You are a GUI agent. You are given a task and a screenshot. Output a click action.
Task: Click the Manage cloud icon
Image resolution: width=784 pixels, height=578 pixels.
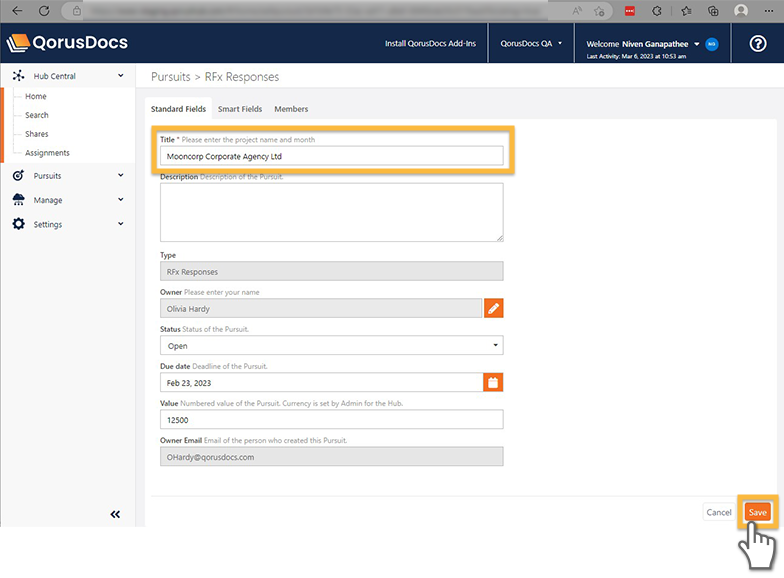(x=18, y=200)
